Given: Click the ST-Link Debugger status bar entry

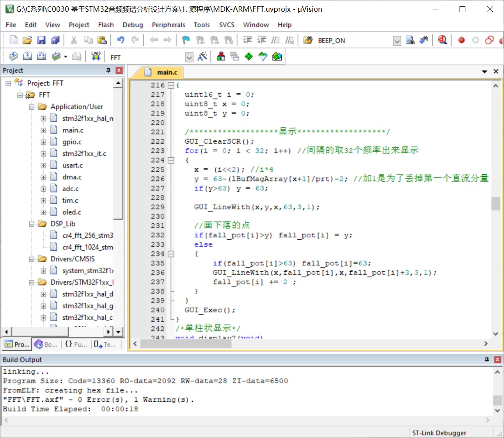Looking at the screenshot, I should point(439,433).
